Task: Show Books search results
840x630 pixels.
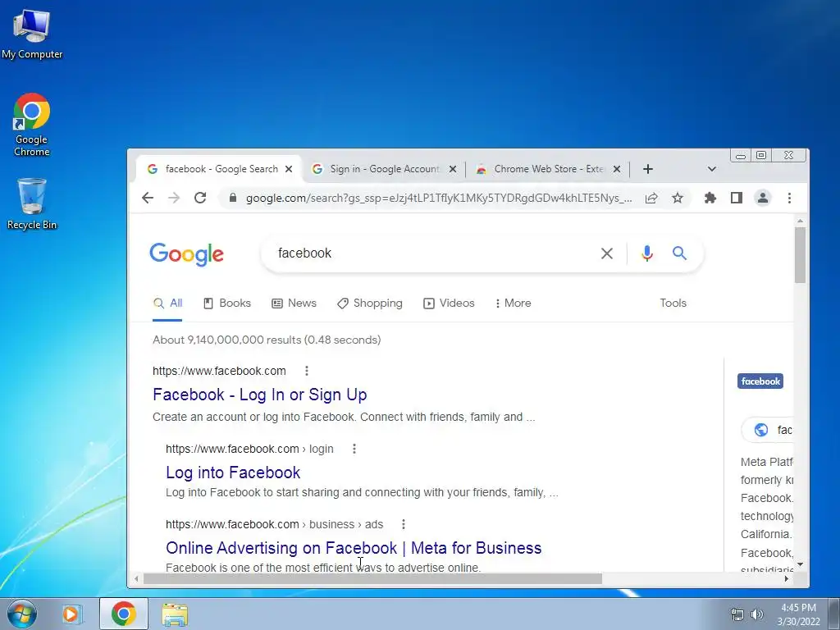Action: click(227, 304)
